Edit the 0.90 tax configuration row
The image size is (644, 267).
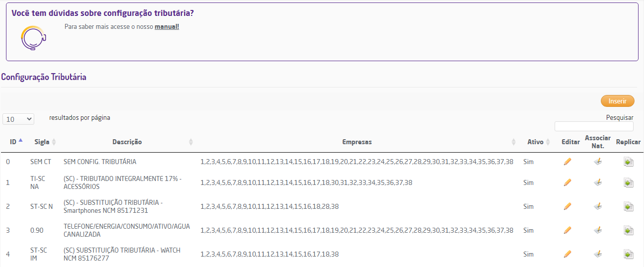[x=568, y=230]
